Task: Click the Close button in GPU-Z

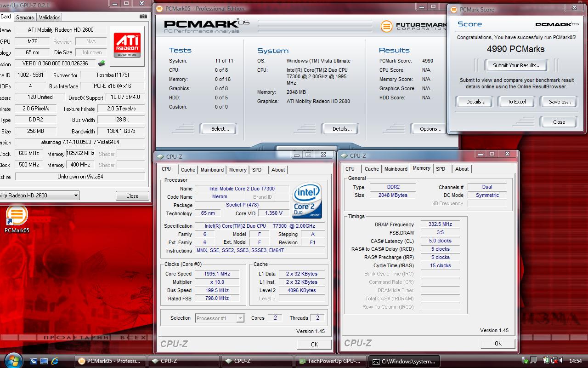Action: pos(132,195)
